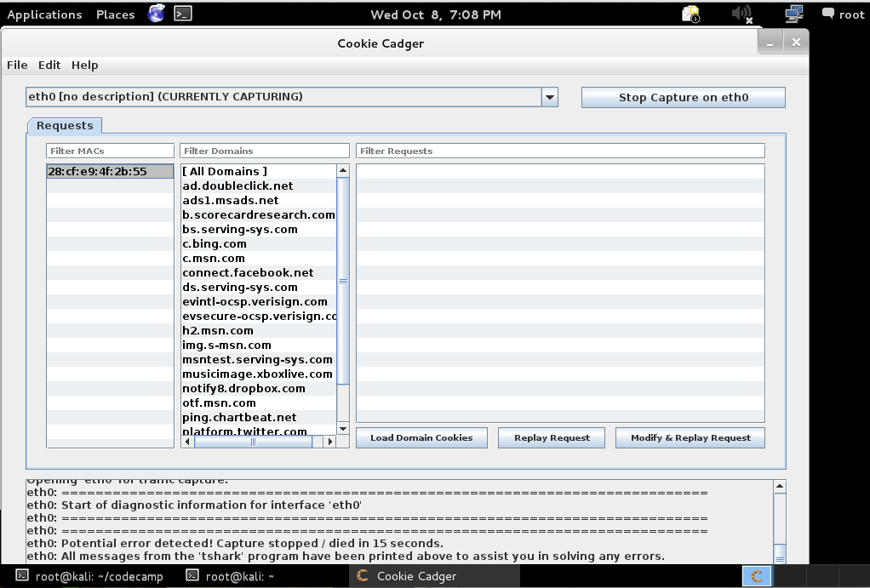Open the File menu
The image size is (870, 588).
coord(17,65)
